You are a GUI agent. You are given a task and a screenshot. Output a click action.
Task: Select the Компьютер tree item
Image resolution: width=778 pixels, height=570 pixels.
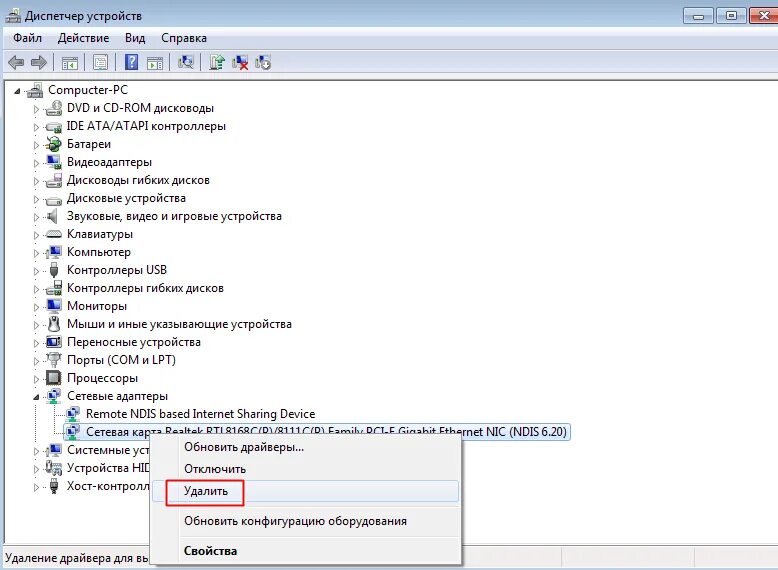[99, 252]
